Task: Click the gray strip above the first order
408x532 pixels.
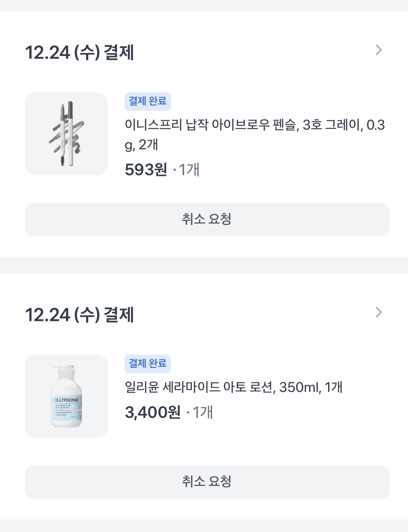Action: point(204,5)
